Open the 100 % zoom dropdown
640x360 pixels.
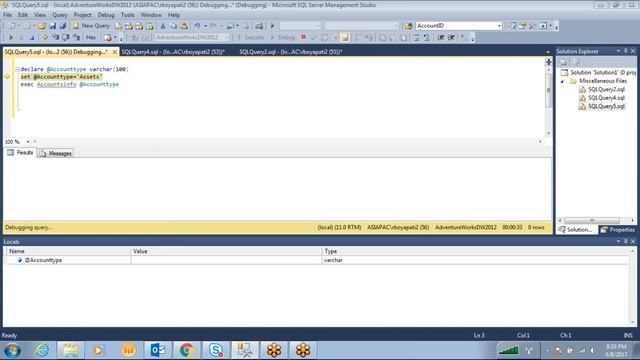28,142
